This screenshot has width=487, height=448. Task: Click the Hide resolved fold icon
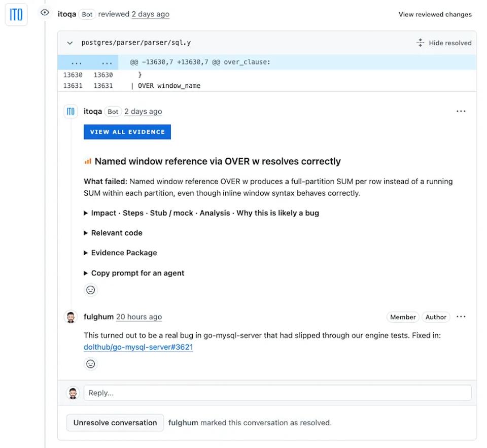pyautogui.click(x=420, y=43)
